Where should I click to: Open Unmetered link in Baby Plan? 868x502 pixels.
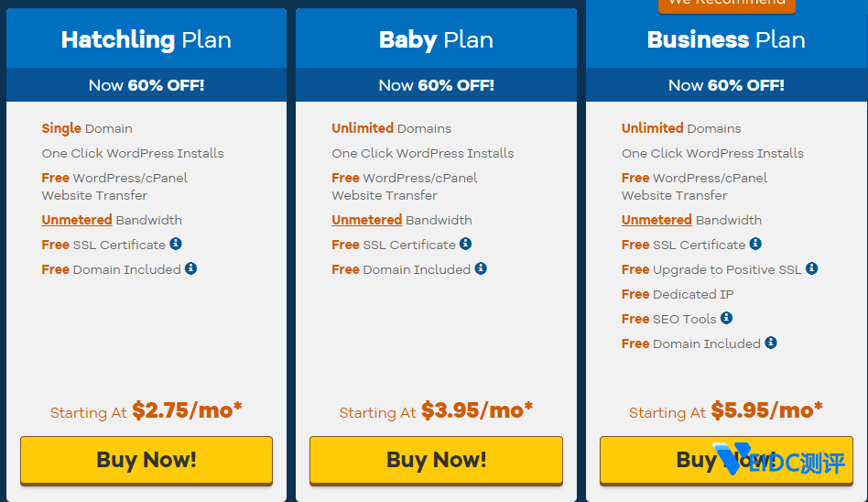pyautogui.click(x=366, y=220)
